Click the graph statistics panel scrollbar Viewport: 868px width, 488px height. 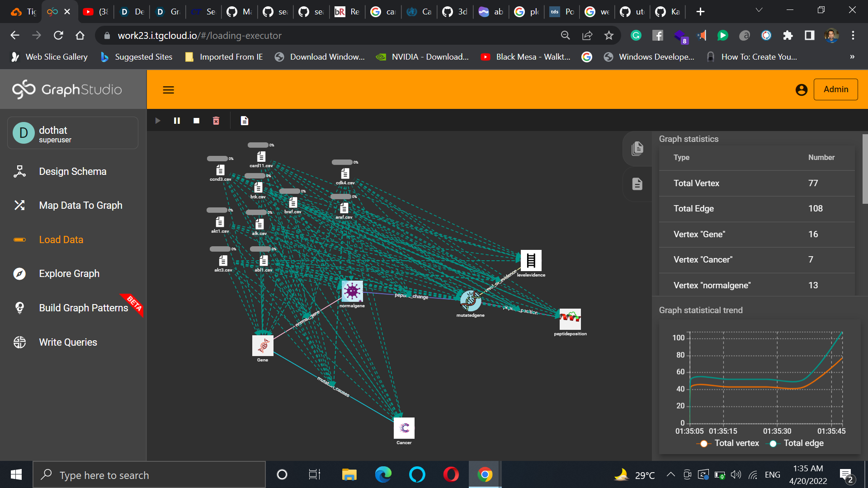point(865,169)
